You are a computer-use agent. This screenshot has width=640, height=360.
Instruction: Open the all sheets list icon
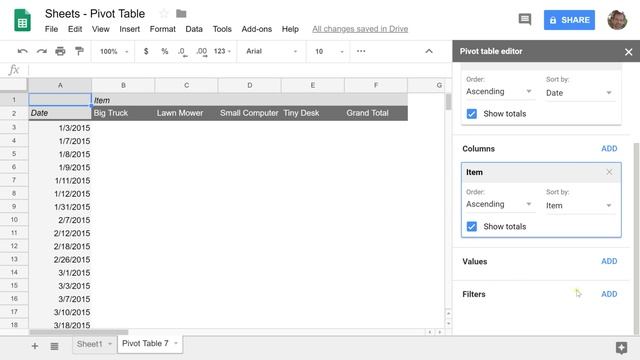tap(54, 346)
